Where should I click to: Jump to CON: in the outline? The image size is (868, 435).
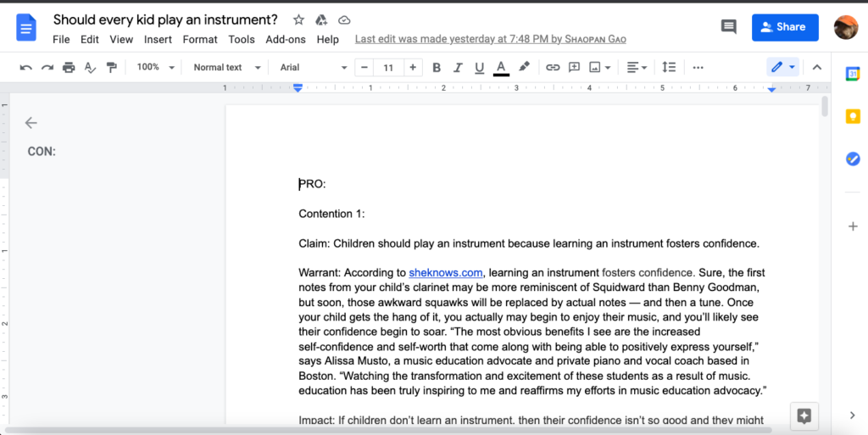42,152
